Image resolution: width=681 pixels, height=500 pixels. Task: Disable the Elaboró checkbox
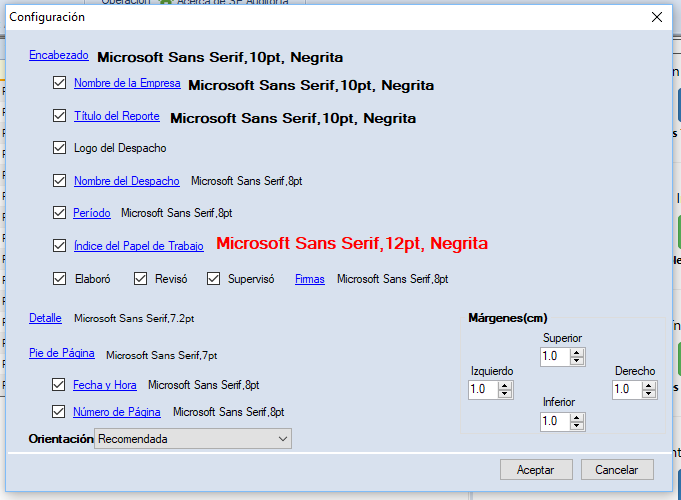tap(60, 279)
